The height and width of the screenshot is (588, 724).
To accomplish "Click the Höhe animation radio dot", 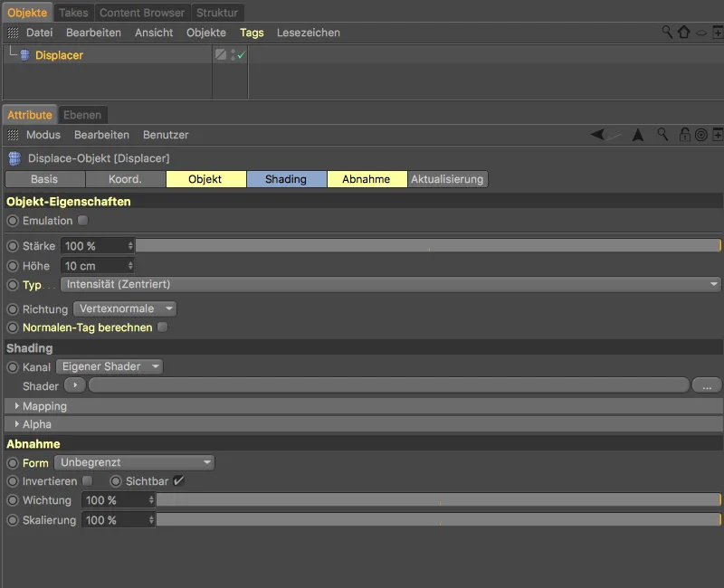I will pos(13,266).
